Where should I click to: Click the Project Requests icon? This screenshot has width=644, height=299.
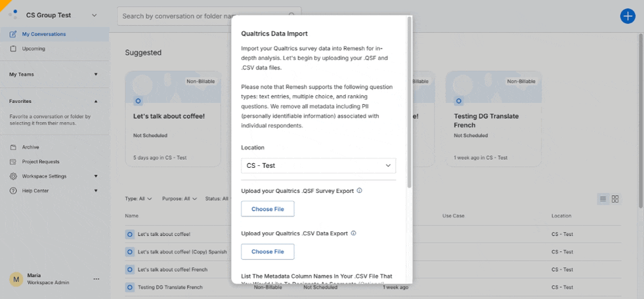point(13,161)
